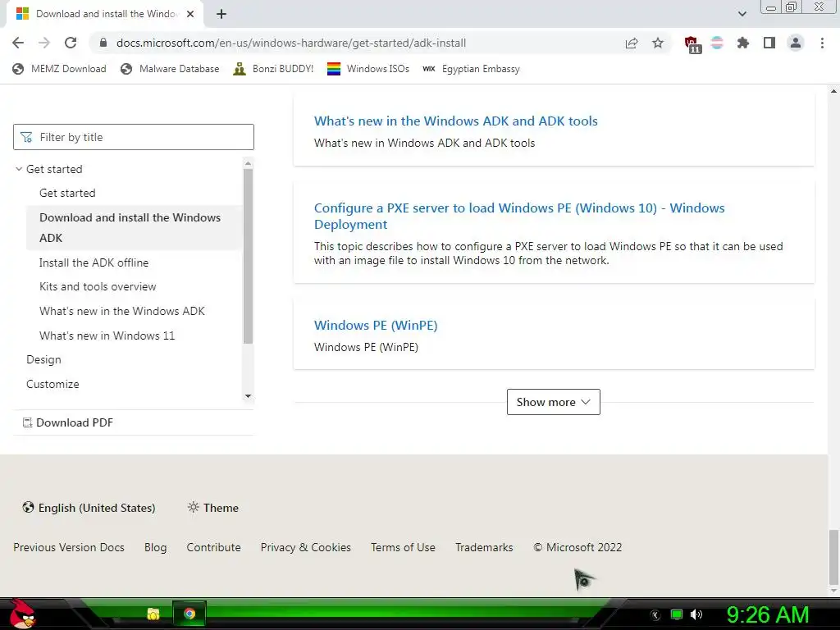This screenshot has width=840, height=630.
Task: Open Terms of Use link
Action: (x=403, y=547)
